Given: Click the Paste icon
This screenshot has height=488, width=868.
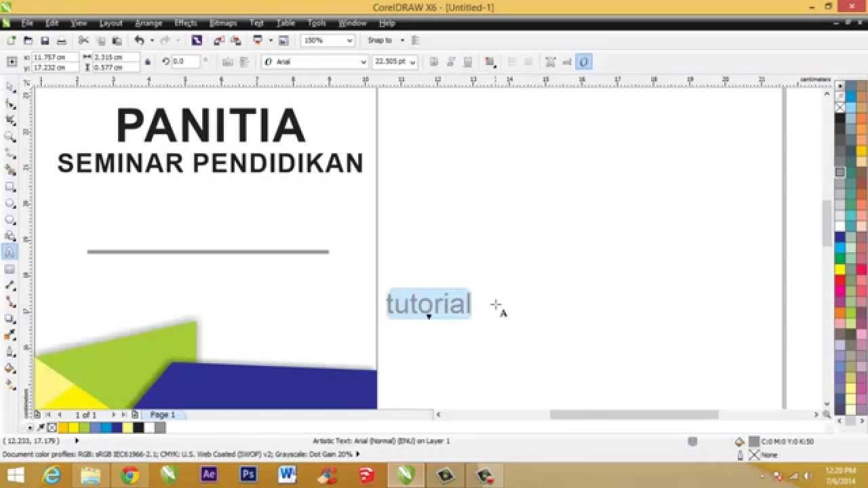Looking at the screenshot, I should [x=117, y=41].
